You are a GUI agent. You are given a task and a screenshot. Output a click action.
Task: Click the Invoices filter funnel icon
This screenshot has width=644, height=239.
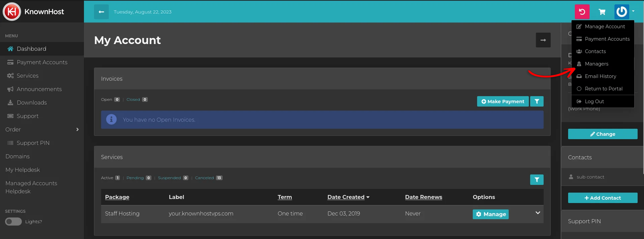(537, 102)
